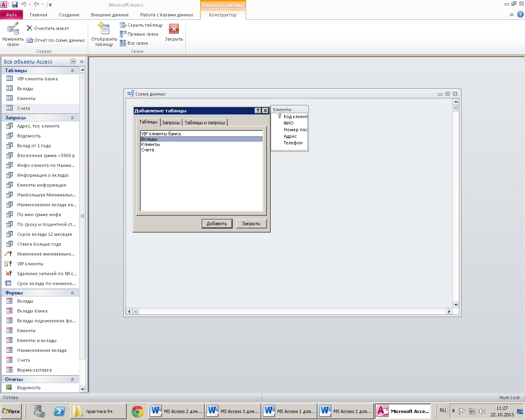525x420 pixels.
Task: Select Клиенты in the dialog list
Action: (x=201, y=144)
